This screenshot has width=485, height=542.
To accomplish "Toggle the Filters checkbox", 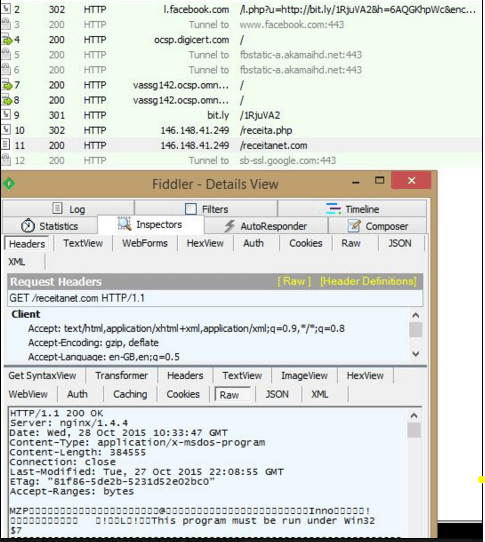I will [x=191, y=209].
